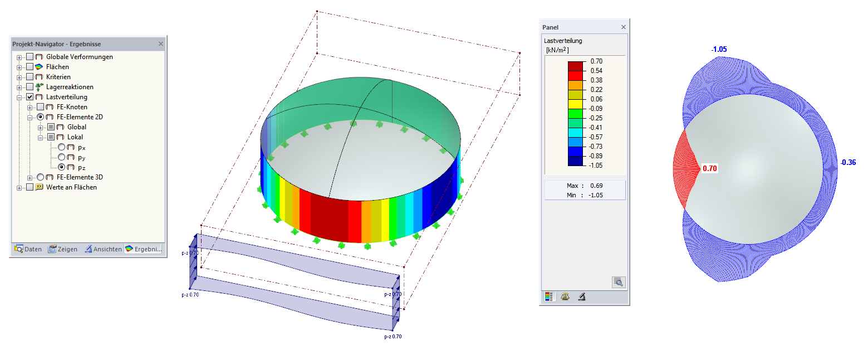Click the dark blue -1.05 legend color

pyautogui.click(x=575, y=161)
